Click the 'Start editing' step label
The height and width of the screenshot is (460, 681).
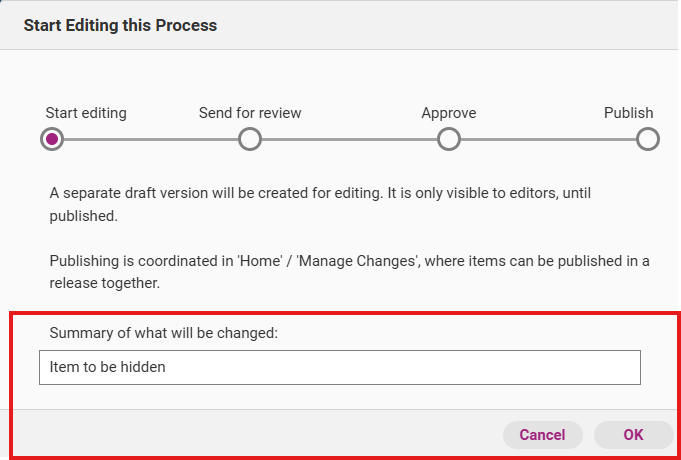pos(86,113)
